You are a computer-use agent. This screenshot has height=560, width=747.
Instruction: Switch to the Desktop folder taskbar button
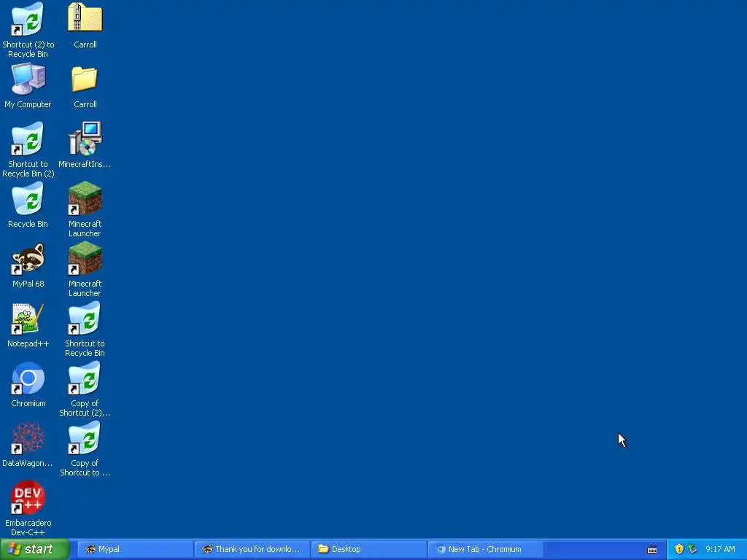[x=368, y=549]
